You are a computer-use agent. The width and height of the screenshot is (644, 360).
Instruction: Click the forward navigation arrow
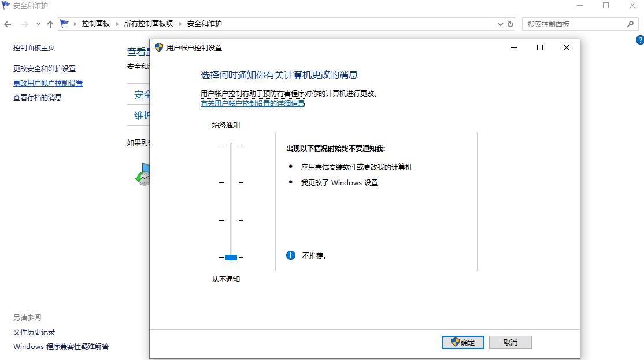[x=25, y=24]
